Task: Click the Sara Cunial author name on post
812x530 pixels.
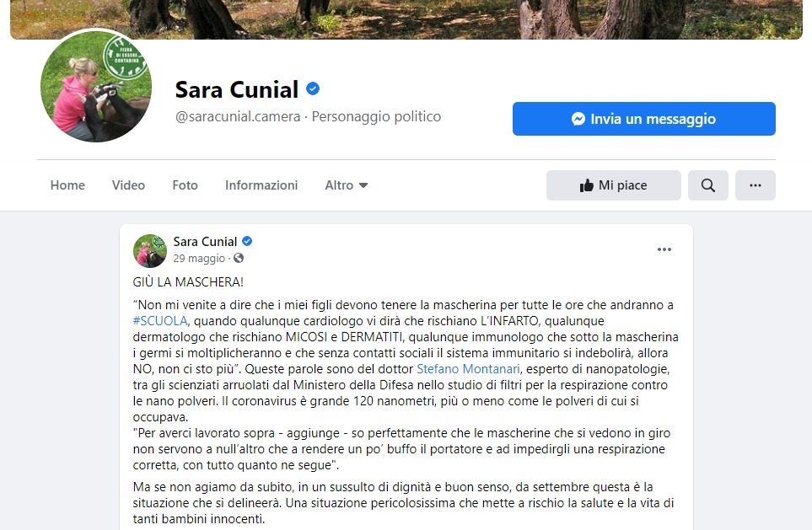Action: (205, 242)
